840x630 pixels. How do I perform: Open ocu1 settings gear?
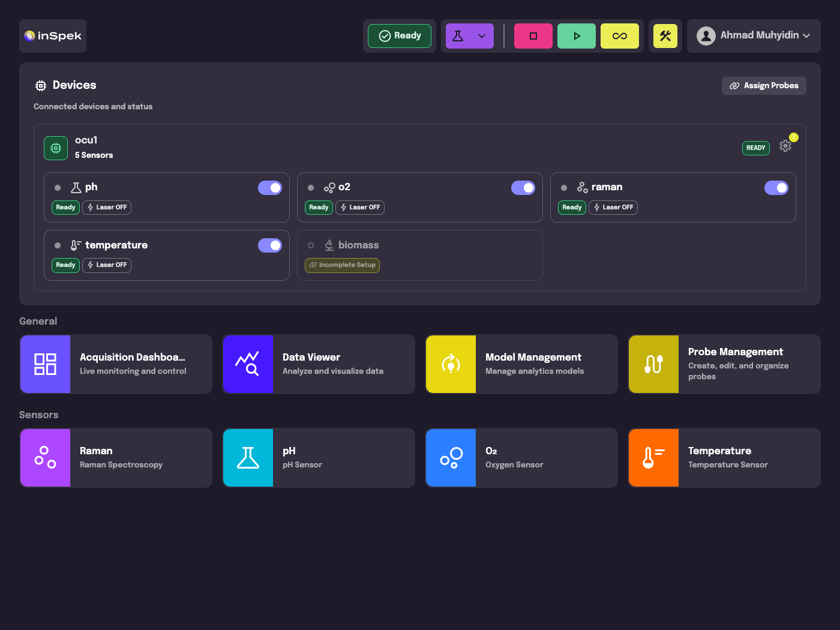785,146
